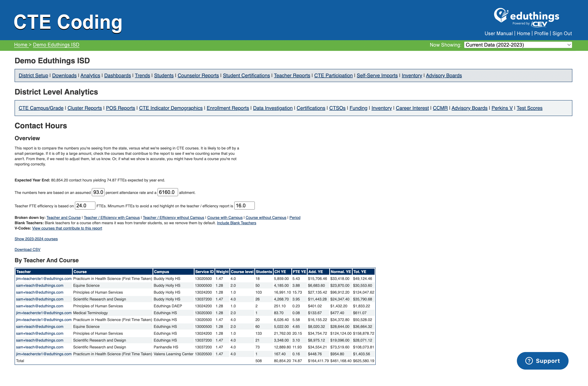Click the Home breadcrumb link
The image size is (588, 386).
click(x=21, y=45)
